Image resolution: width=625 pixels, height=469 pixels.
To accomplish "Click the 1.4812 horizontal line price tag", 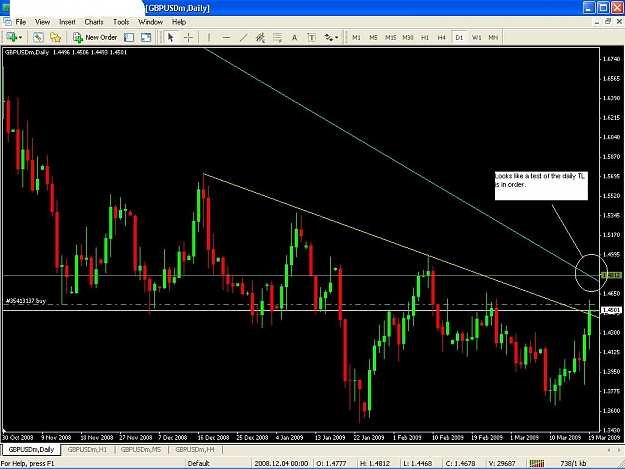I will point(611,275).
